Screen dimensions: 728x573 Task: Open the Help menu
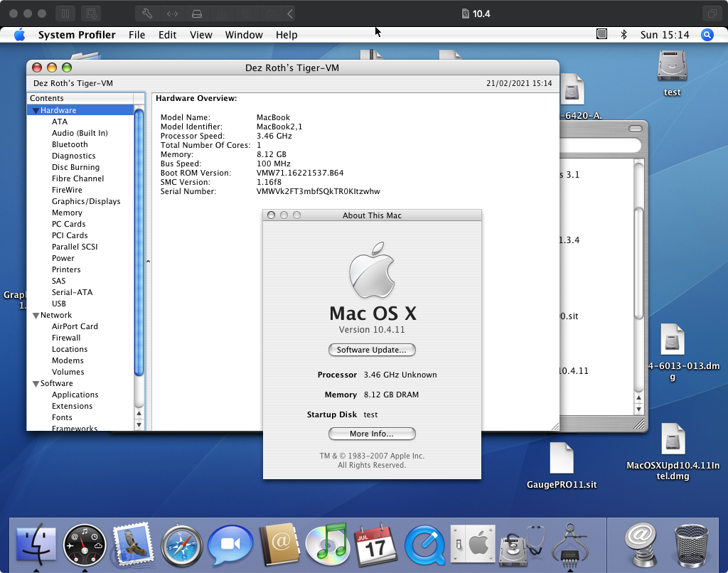[287, 35]
